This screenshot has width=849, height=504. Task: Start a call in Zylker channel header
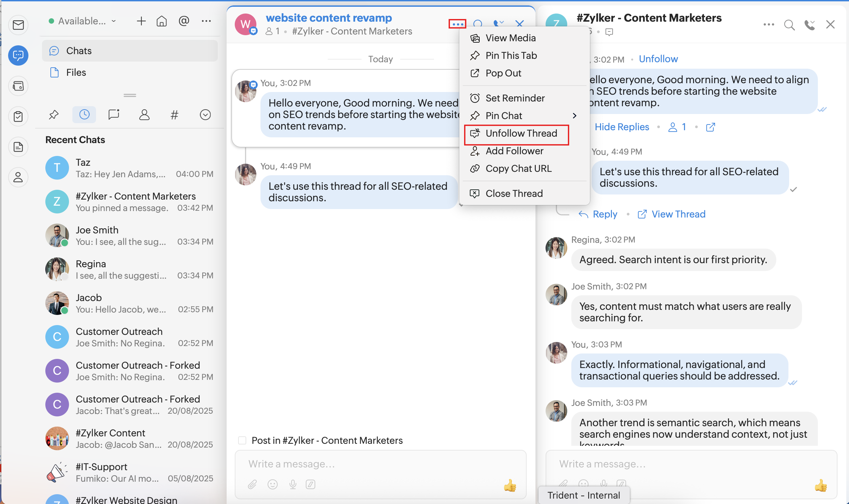810,24
